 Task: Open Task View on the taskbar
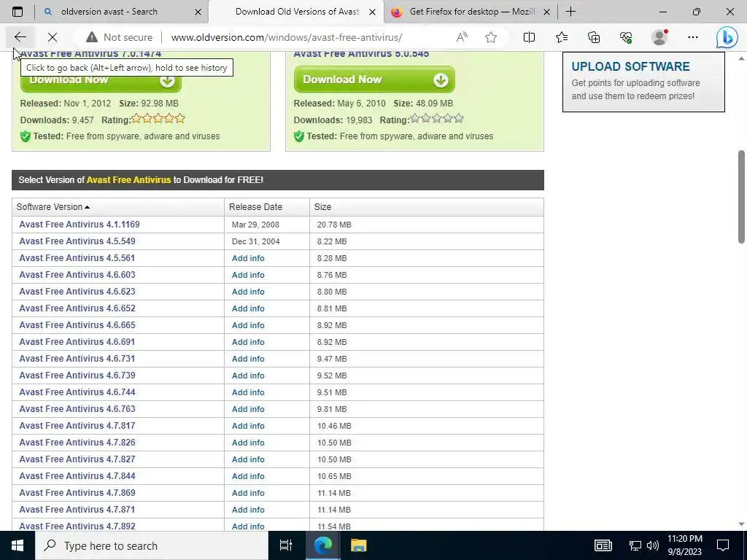[x=285, y=545]
